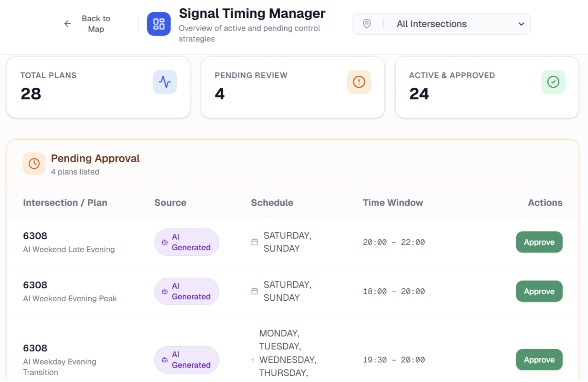Click calendar icon for Weekend Late Evening schedule

coord(254,242)
